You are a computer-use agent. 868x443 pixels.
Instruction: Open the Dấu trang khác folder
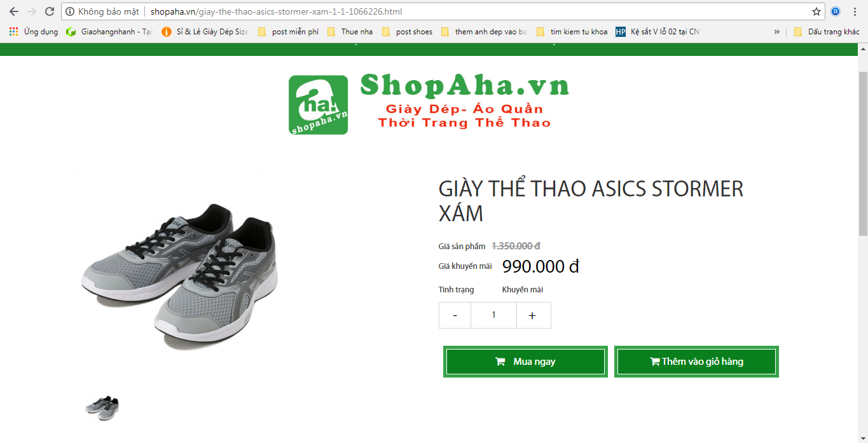[x=827, y=32]
